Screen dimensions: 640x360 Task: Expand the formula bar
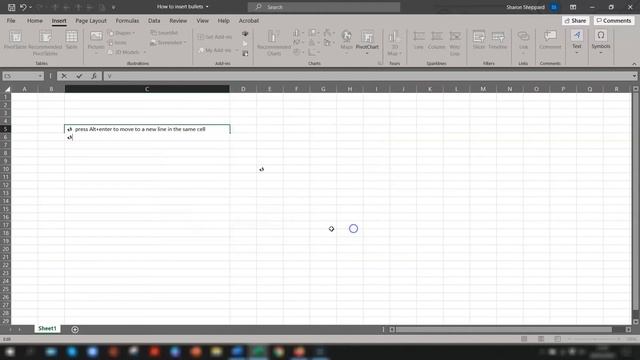pyautogui.click(x=634, y=76)
